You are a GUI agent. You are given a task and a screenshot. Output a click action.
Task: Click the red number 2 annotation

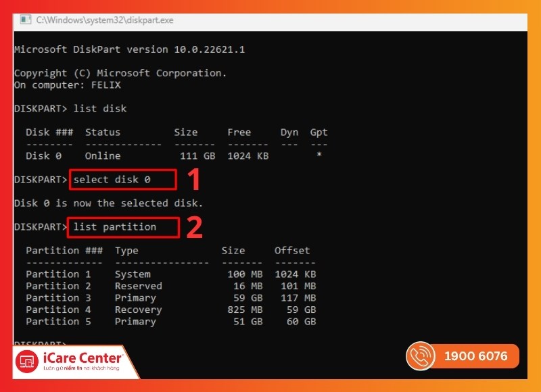195,227
